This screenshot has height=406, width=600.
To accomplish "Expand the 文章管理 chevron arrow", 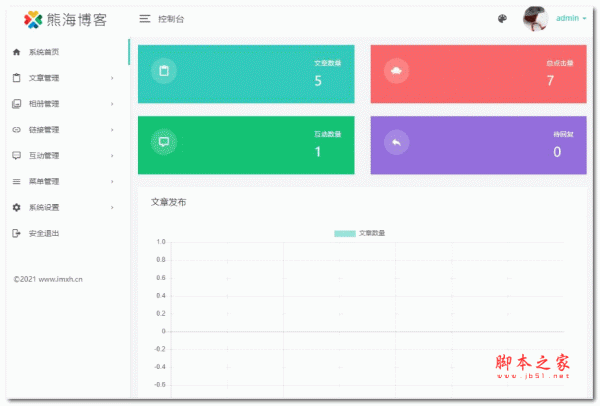I will (112, 78).
